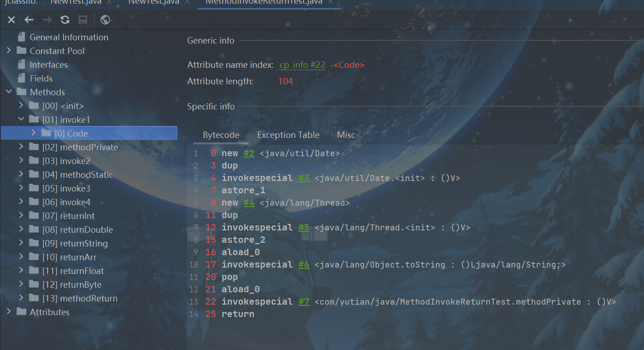Screen dimensions: 644x350
Task: Click the reload refresh icon
Action: [x=65, y=20]
